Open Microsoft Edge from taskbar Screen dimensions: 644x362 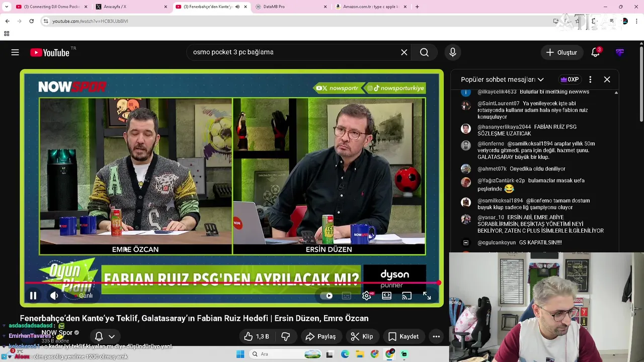coord(345,354)
